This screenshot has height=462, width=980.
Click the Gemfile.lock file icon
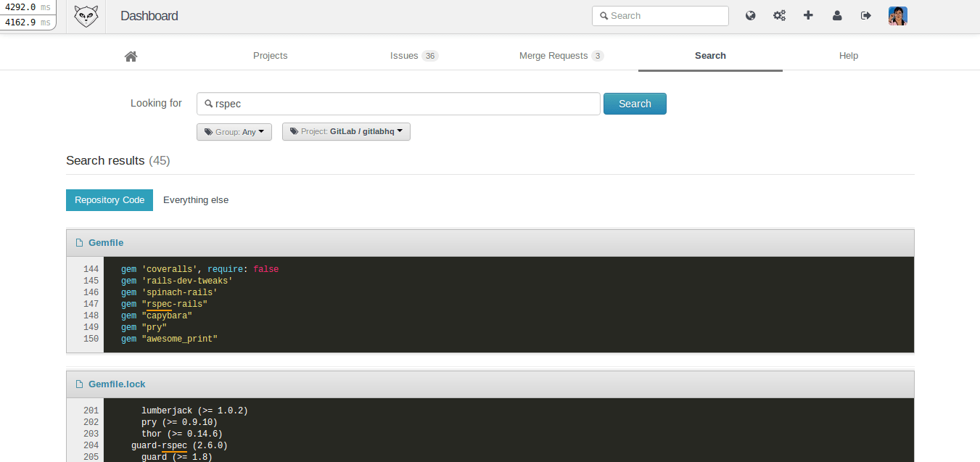pos(79,384)
